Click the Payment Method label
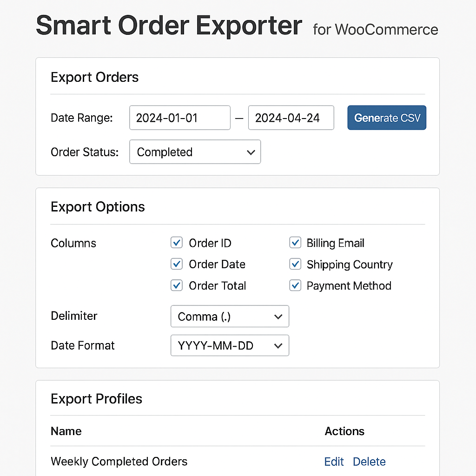This screenshot has height=476, width=476. click(x=349, y=286)
